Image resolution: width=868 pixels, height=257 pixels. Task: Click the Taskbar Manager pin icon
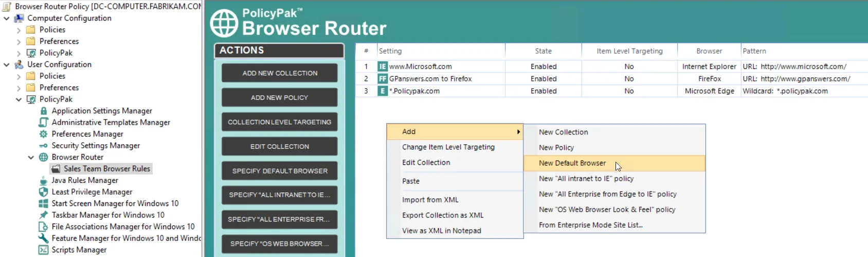44,215
